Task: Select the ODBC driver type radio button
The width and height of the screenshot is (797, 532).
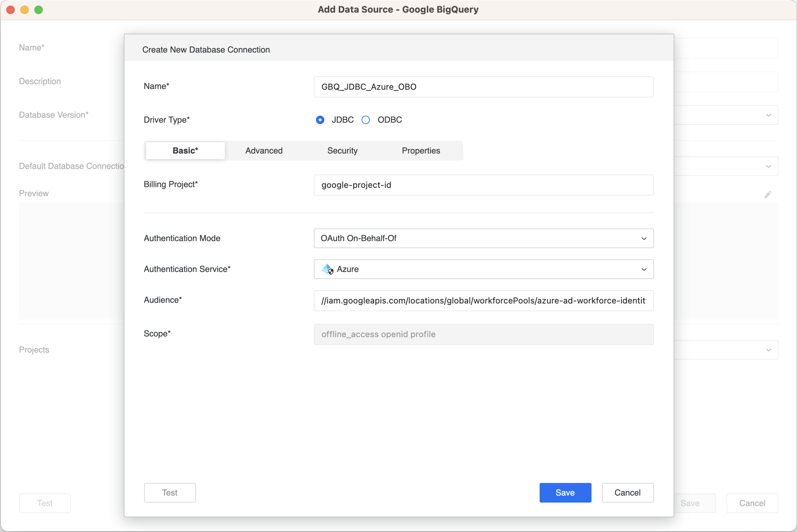Action: point(366,120)
